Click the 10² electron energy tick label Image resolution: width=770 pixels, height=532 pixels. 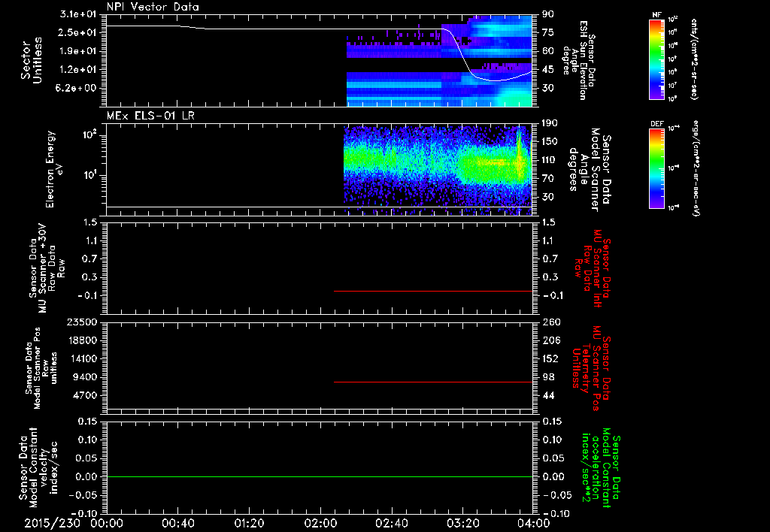[89, 134]
